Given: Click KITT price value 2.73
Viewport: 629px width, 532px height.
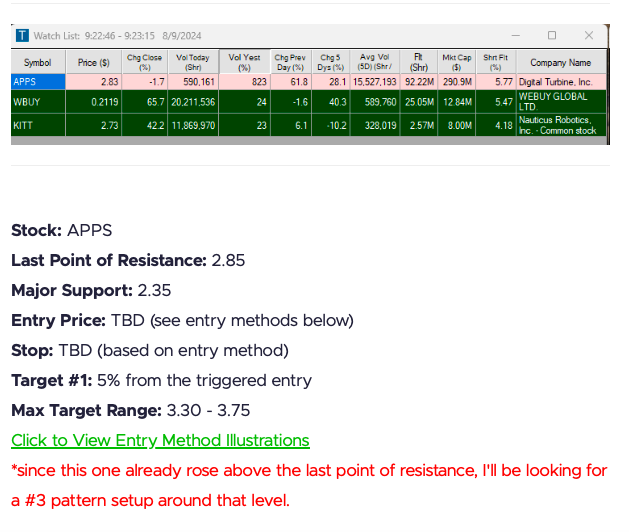Looking at the screenshot, I should coord(93,126).
